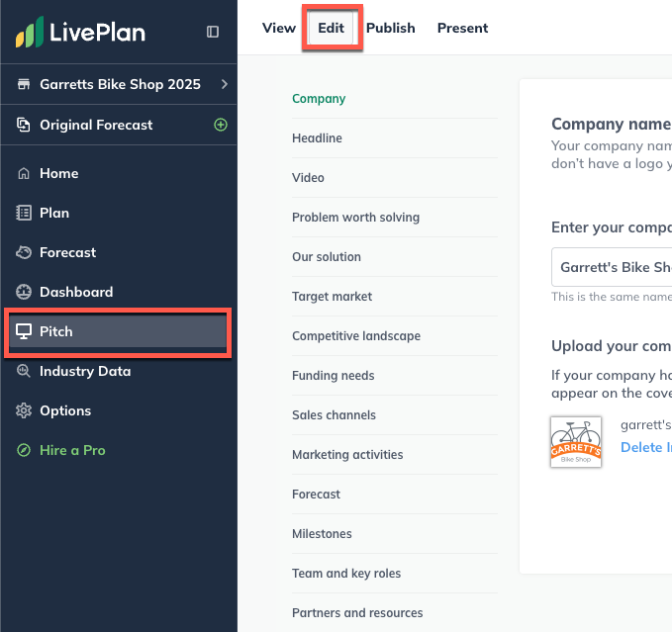
Task: Expand Garretts Bike Shop 2025 chevron
Action: click(224, 84)
